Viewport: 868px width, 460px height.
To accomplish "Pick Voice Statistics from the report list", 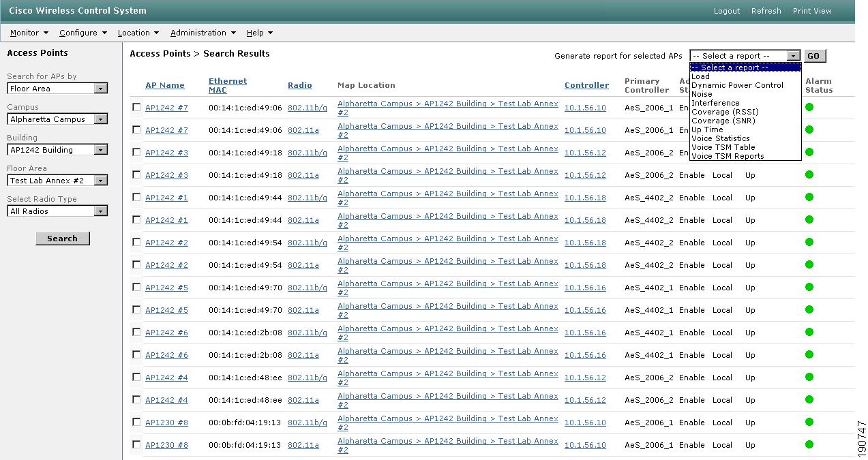I will point(745,138).
